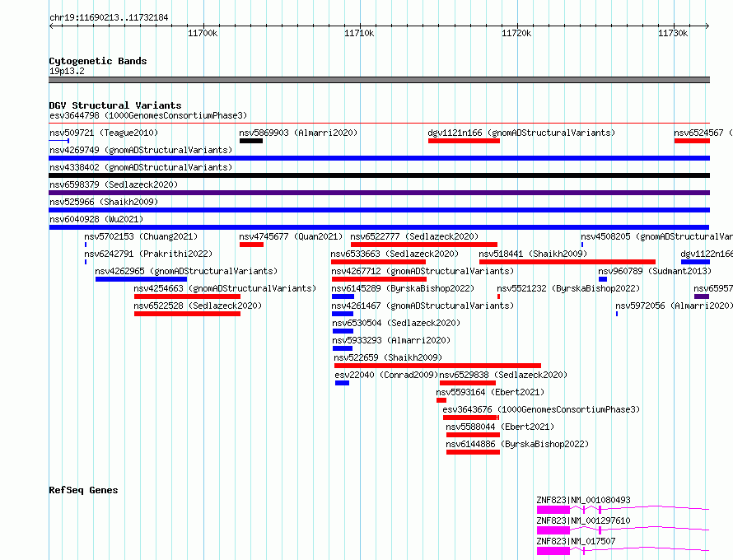Open esv3644798 1000GenomesConsortiumPhase3 label

(x=148, y=115)
